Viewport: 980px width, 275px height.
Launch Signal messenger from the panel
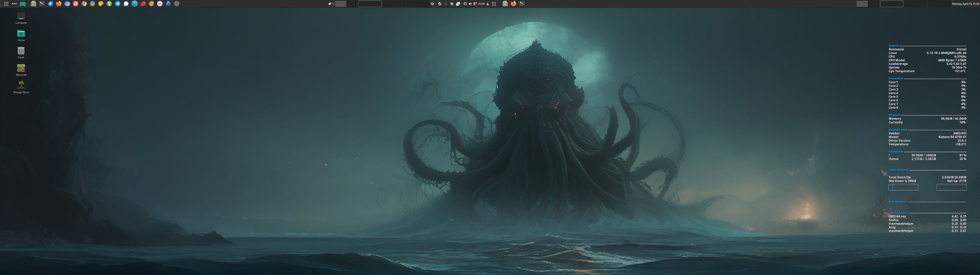[x=126, y=4]
